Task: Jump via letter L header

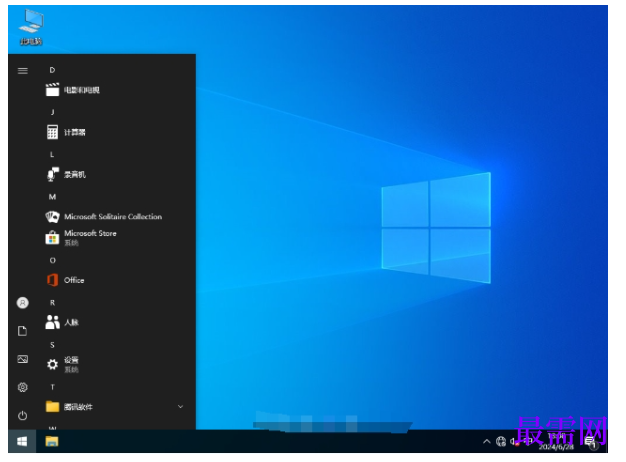Action: pos(52,155)
